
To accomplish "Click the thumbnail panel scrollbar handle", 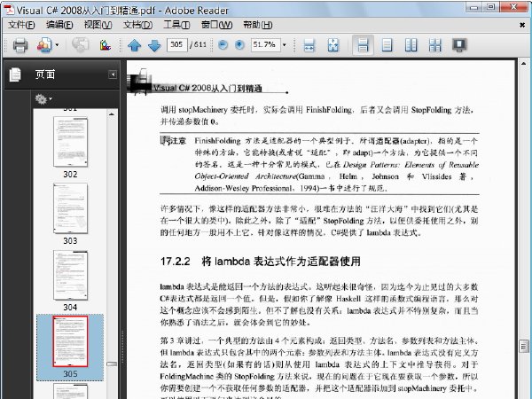I will pos(112,364).
